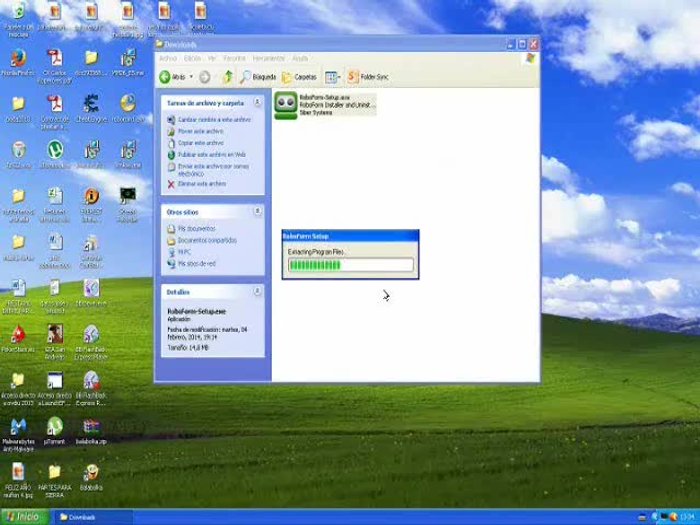Click the RoboForm Setup extraction progress bar
This screenshot has width=700, height=525.
coord(350,265)
